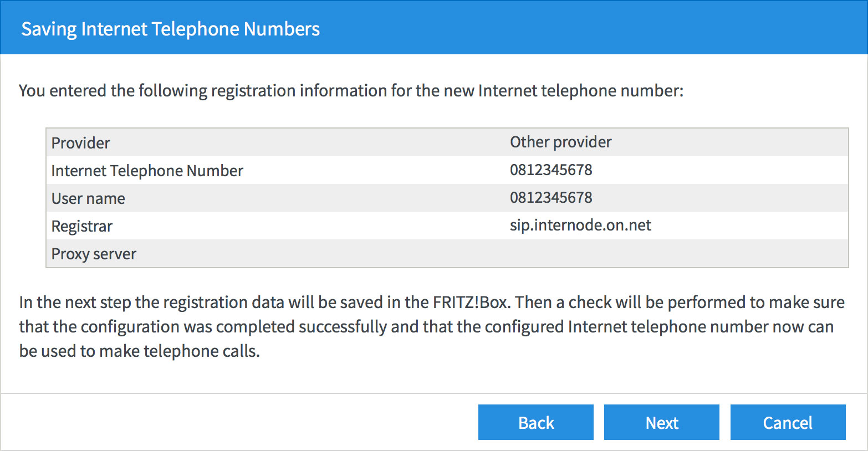
Task: Select the Registrar label cell
Action: click(x=81, y=225)
